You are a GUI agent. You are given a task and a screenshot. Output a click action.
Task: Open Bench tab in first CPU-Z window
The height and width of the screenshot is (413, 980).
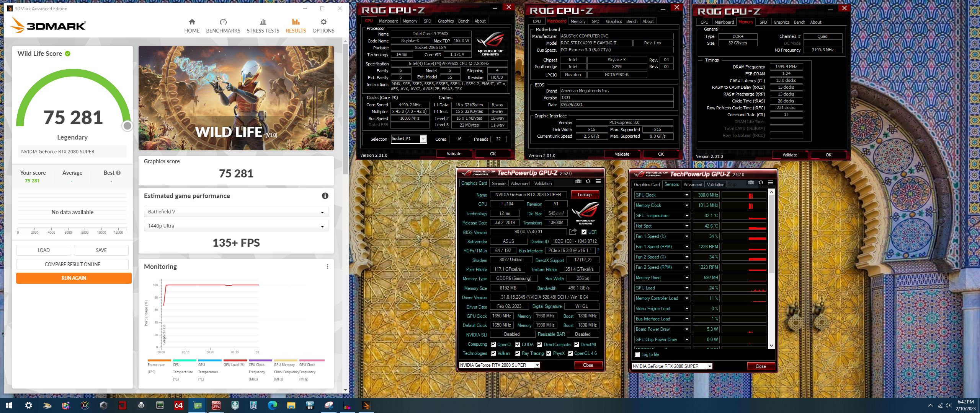tap(464, 21)
